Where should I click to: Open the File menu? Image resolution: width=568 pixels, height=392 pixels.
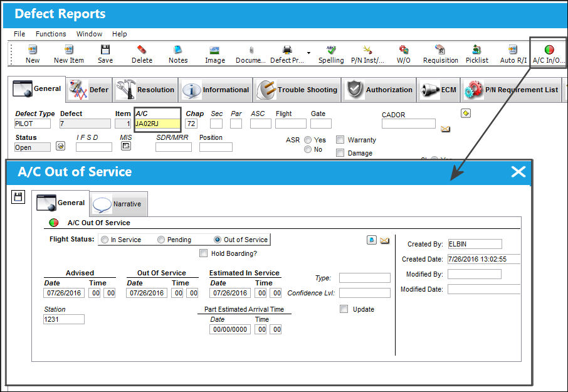(x=19, y=34)
